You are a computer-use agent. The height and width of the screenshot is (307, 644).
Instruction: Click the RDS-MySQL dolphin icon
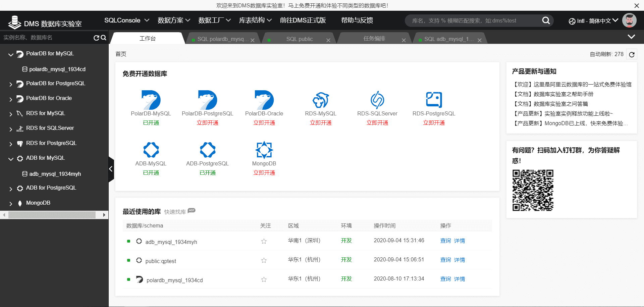(321, 100)
